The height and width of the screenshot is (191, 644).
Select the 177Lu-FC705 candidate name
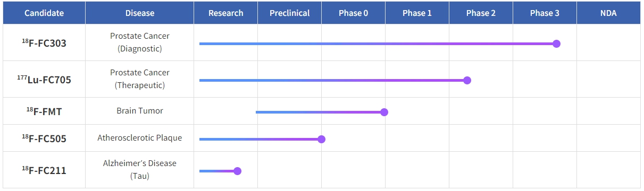point(44,80)
